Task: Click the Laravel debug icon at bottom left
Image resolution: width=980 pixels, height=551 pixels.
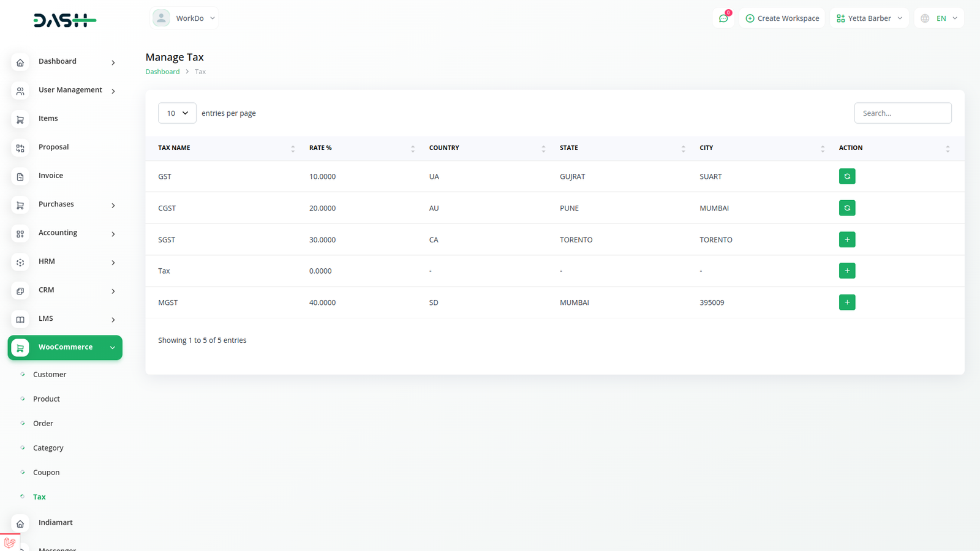Action: (x=10, y=542)
